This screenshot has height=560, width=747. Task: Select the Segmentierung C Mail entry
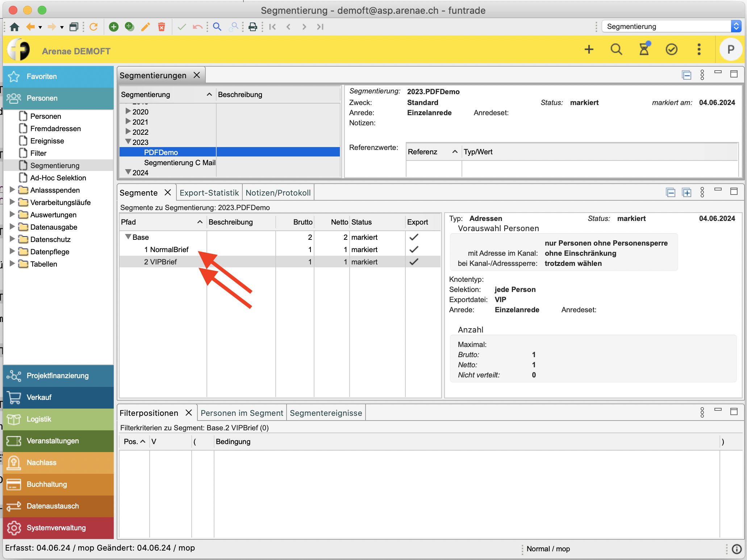[x=179, y=163]
